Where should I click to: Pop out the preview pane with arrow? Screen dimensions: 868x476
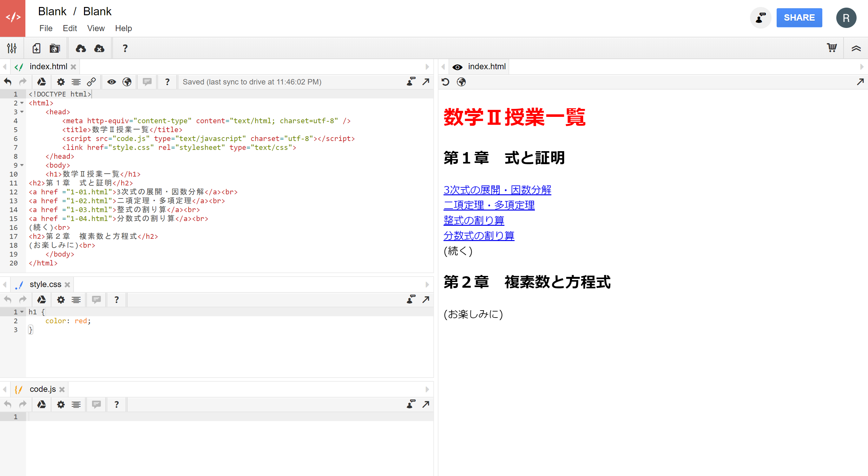[x=860, y=82]
